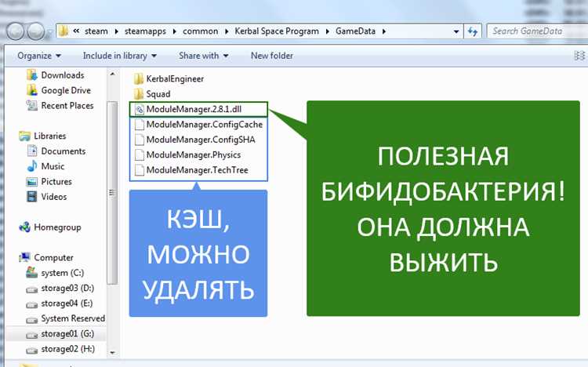Expand the arrow after Kerbal Space Program
Screen dimensions: 588x367
coord(328,31)
